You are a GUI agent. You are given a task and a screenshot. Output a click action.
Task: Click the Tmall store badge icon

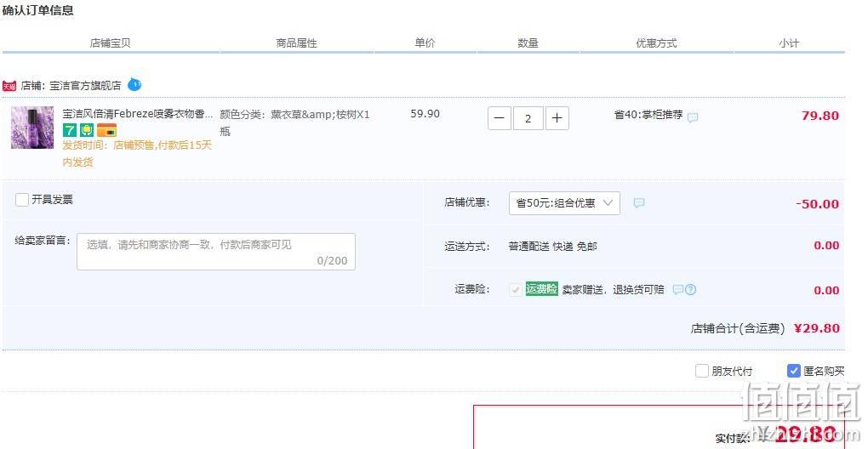(9, 86)
